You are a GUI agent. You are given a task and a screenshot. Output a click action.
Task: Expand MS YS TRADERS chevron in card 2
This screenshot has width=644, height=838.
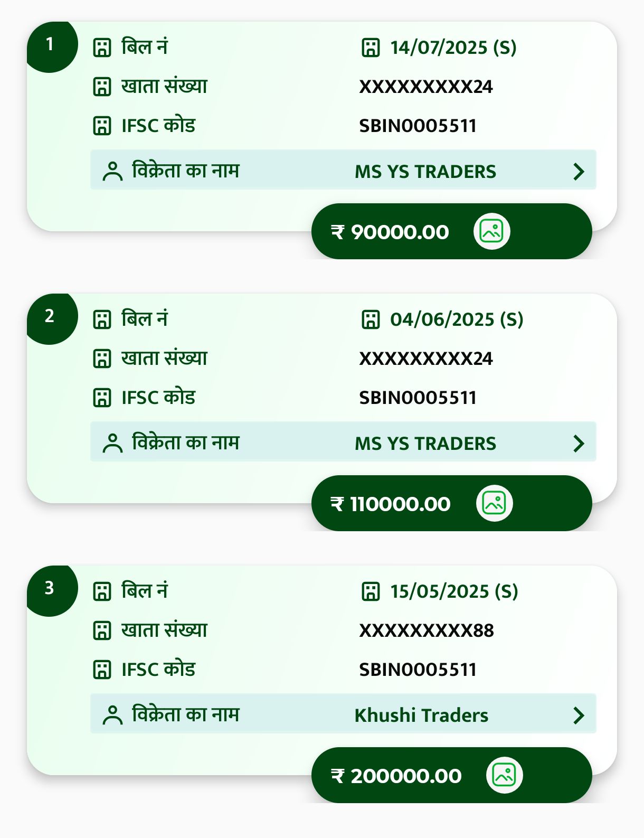pyautogui.click(x=579, y=444)
